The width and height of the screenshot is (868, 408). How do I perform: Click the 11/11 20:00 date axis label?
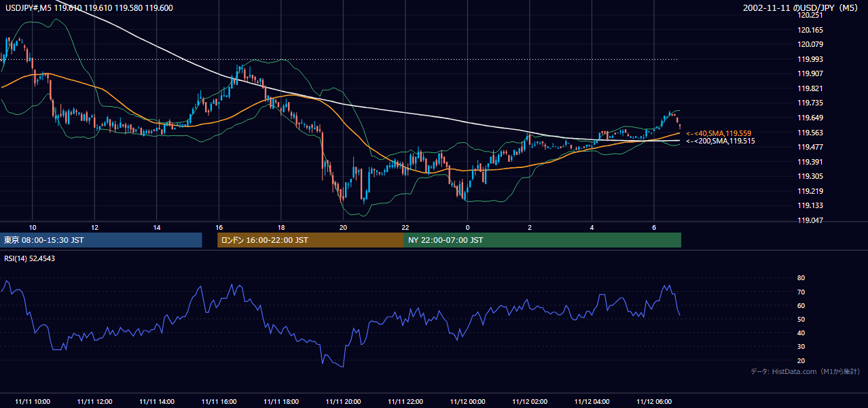(343, 401)
